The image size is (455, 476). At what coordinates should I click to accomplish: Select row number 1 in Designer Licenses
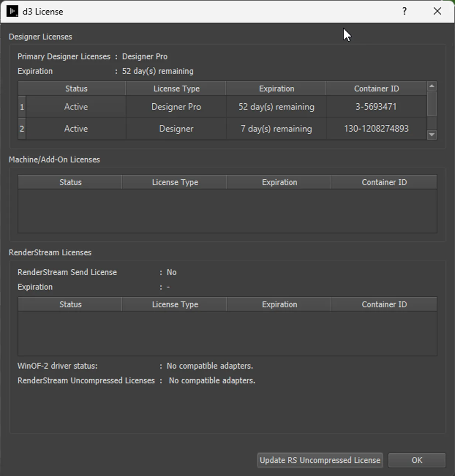click(22, 107)
